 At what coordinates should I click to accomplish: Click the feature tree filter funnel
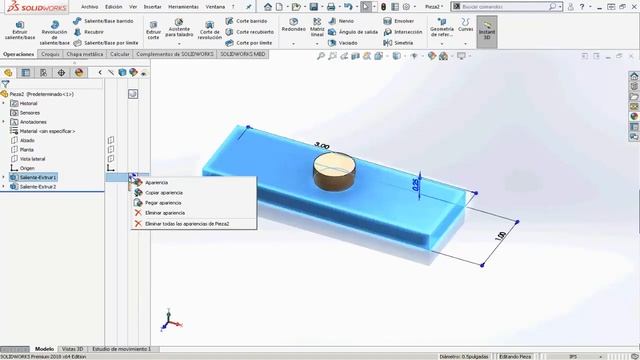tap(5, 84)
